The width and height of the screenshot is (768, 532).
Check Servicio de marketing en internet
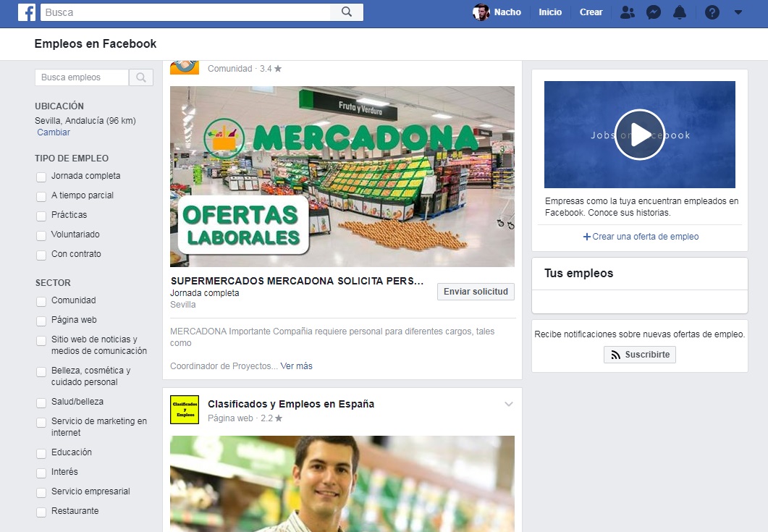(41, 422)
